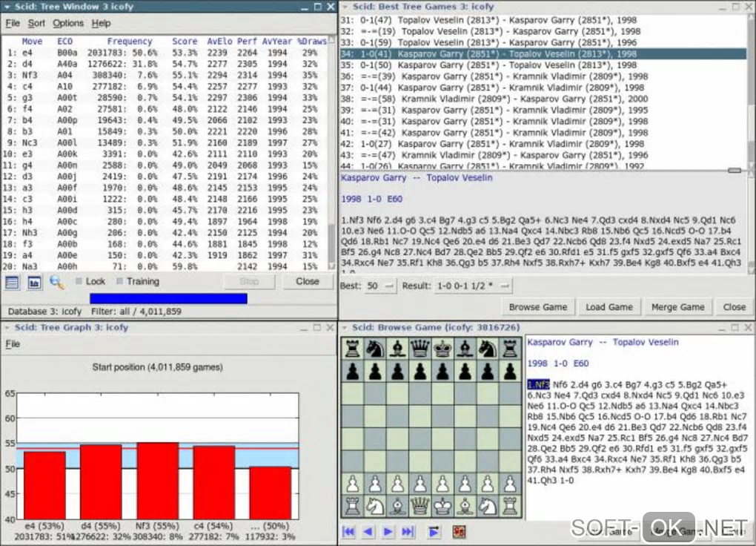
Task: Select tree row 4: c4 A10
Action: [x=164, y=86]
